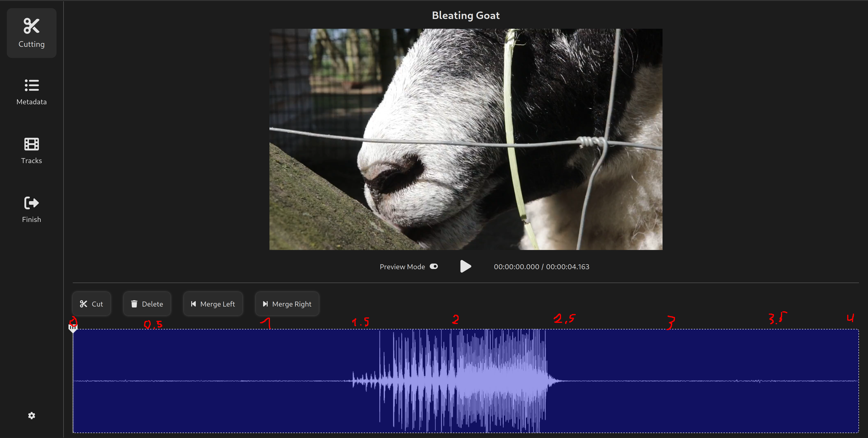Image resolution: width=868 pixels, height=438 pixels.
Task: Click the trash can icon on Delete
Action: point(134,304)
